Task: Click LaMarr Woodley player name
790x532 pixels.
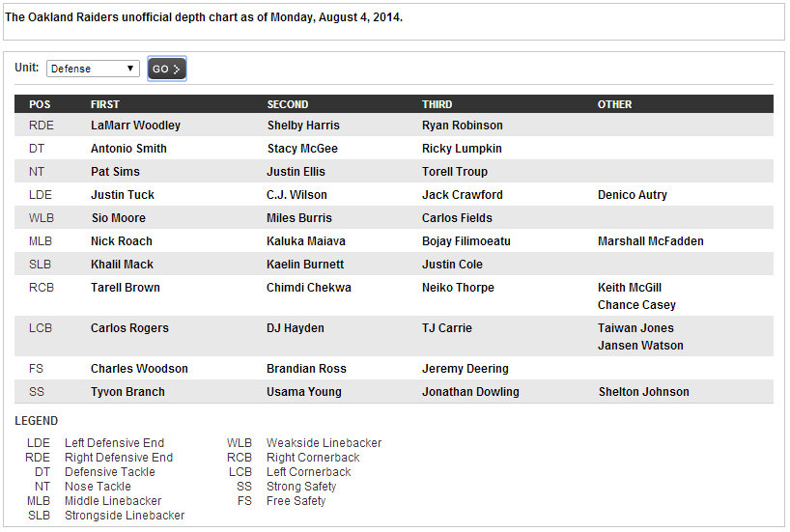Action: click(135, 126)
